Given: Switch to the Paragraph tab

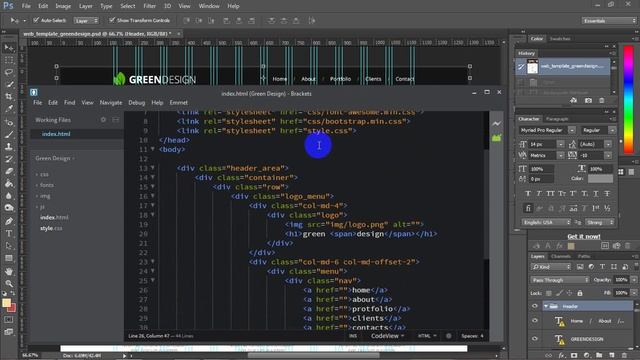Looking at the screenshot, I should (557, 119).
